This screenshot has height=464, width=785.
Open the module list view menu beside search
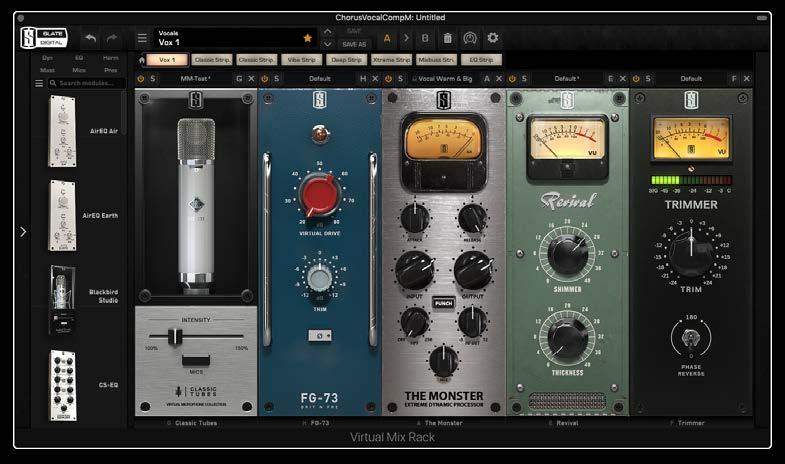tap(39, 83)
